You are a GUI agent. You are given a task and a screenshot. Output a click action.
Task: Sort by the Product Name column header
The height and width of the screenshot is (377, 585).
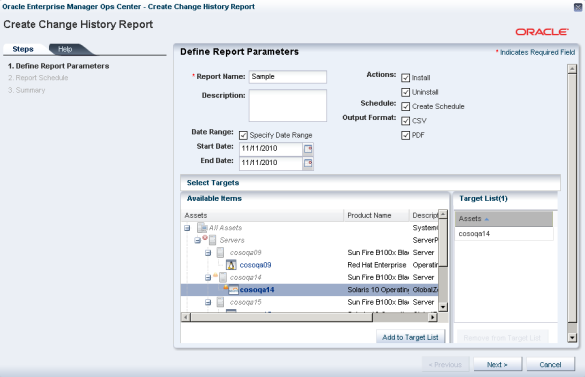[376, 215]
